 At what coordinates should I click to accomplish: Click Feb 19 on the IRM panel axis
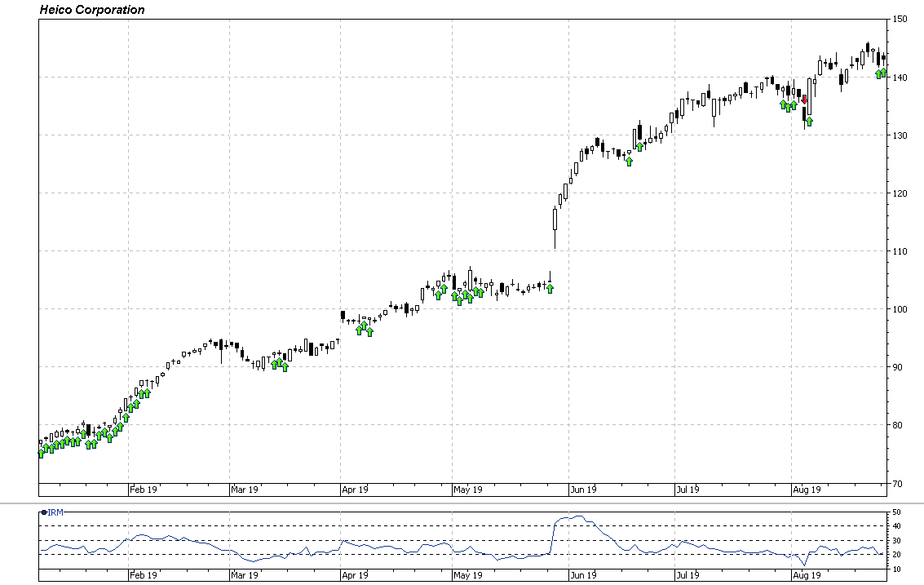tap(144, 575)
